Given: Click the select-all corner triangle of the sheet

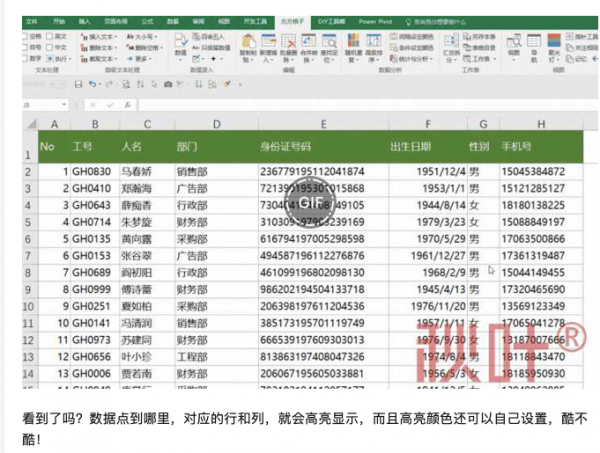Looking at the screenshot, I should 32,124.
